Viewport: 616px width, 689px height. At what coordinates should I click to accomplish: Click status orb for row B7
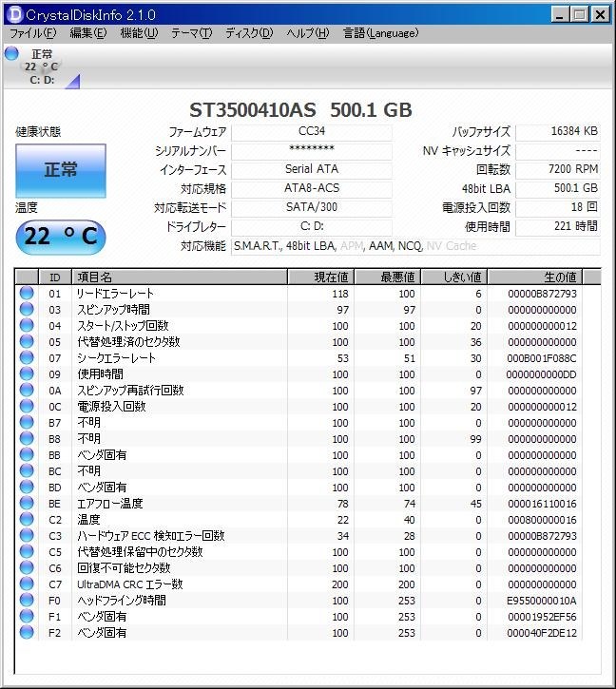coord(27,422)
